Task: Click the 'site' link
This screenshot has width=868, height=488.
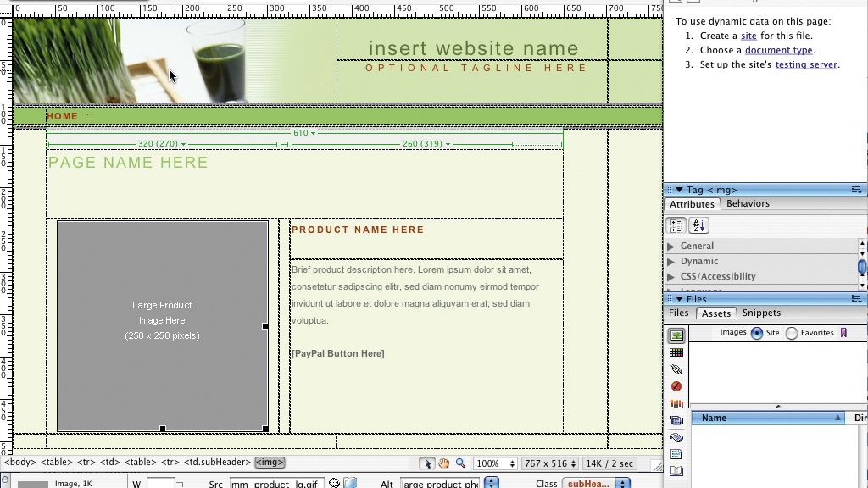Action: pos(748,36)
